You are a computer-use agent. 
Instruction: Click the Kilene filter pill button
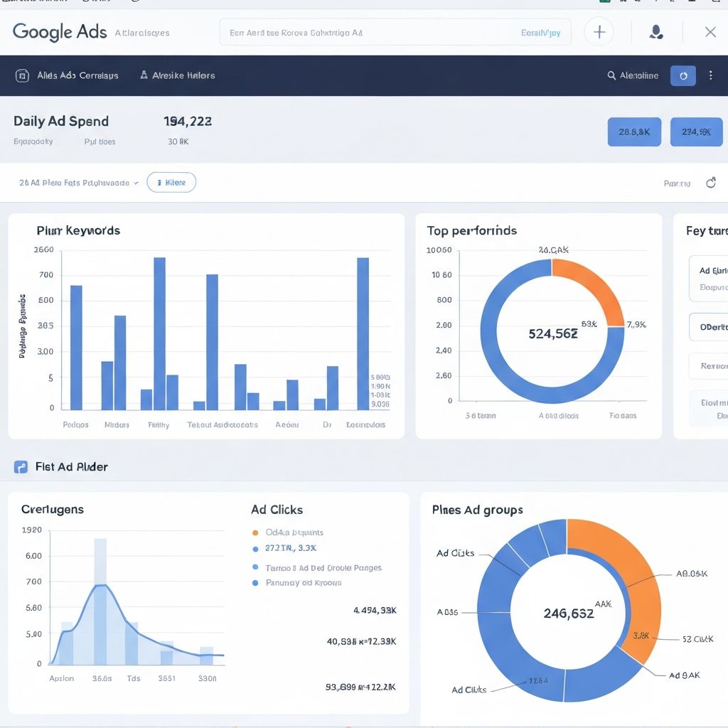click(x=171, y=183)
